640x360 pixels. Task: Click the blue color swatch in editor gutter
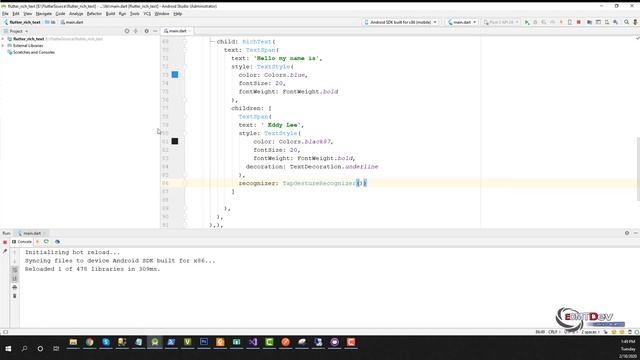pyautogui.click(x=175, y=75)
